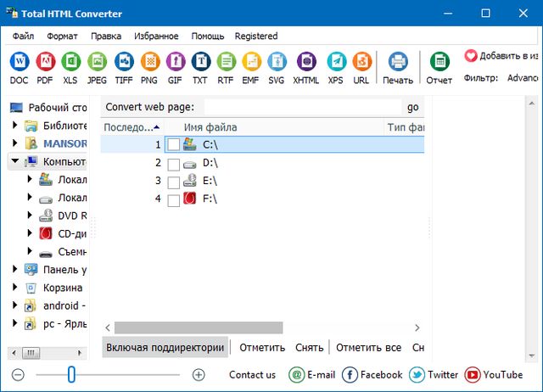Open the Файл menu
The width and height of the screenshot is (543, 392).
point(24,36)
